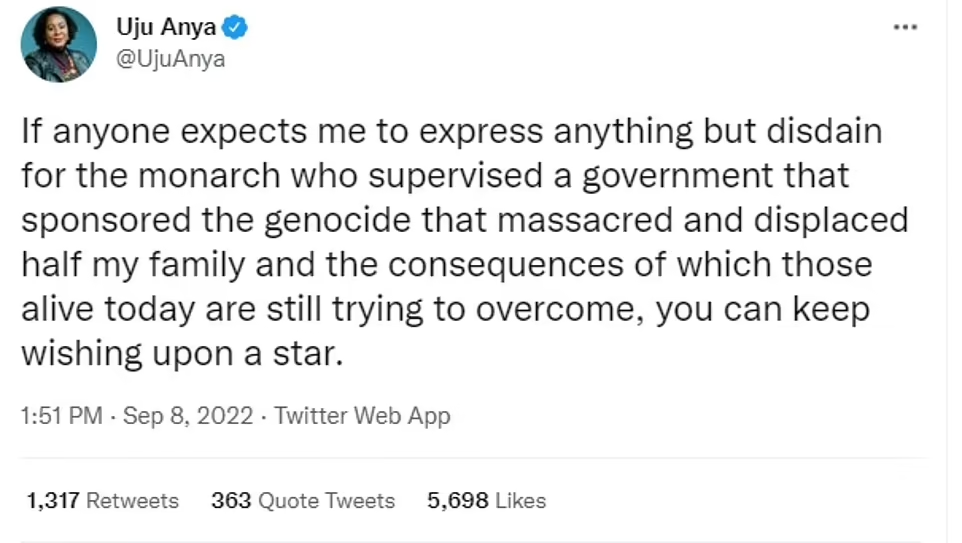
Task: View the 5,698 Likes list
Action: pos(486,500)
